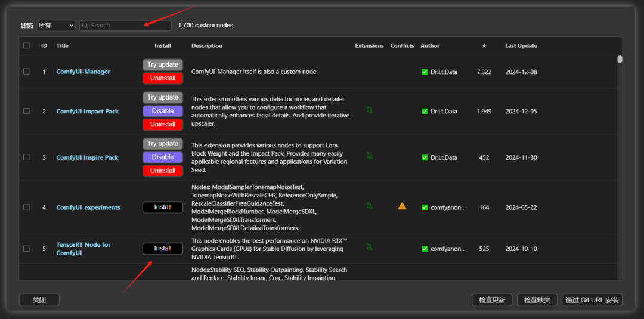Click the Dr.Lt.Data author in ComfyUI-Manager row
The image size is (644, 319).
444,72
